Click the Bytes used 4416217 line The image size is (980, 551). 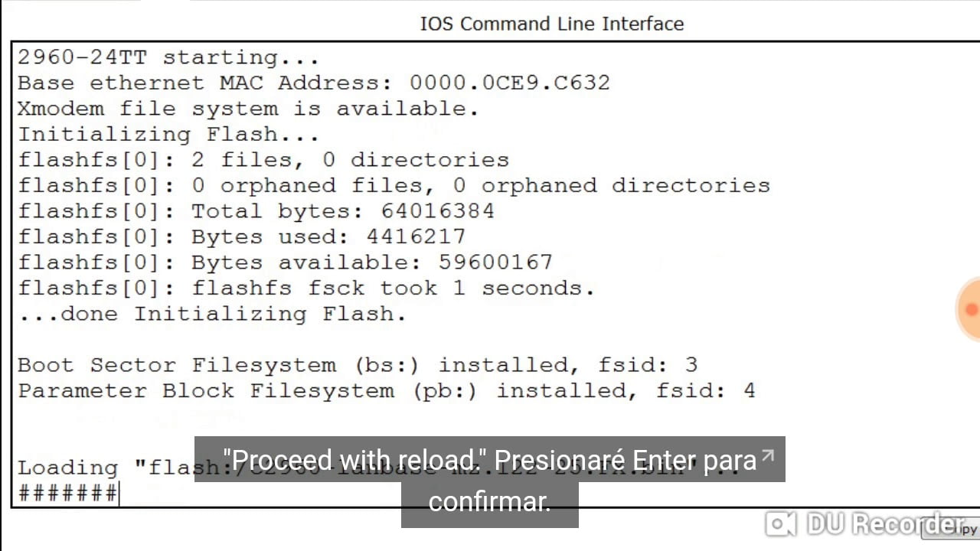pyautogui.click(x=241, y=236)
